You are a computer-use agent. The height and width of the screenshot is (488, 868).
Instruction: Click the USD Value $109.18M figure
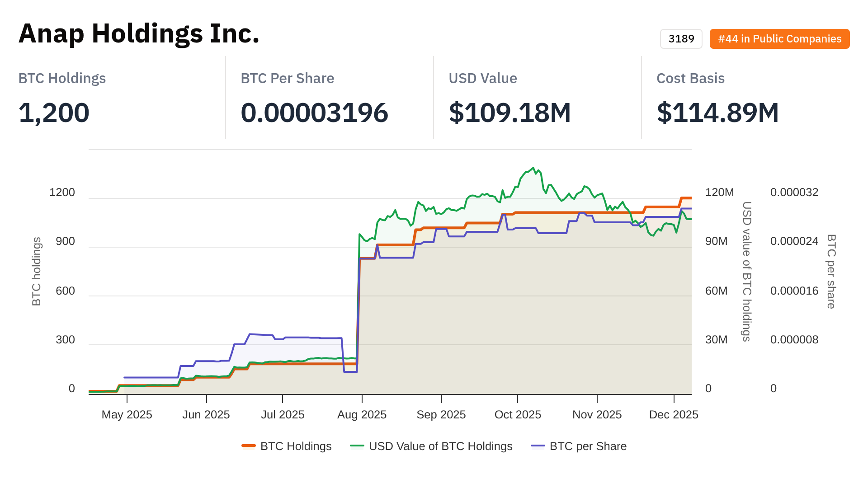tap(509, 113)
